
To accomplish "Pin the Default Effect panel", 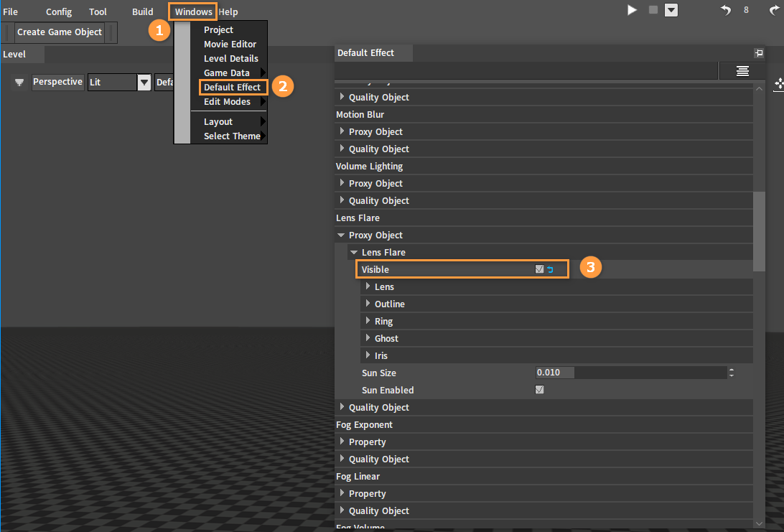I will pyautogui.click(x=758, y=53).
